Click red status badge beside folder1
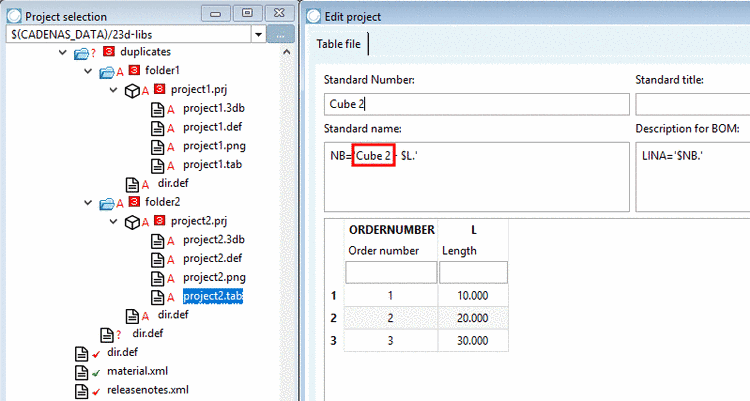The width and height of the screenshot is (750, 401). 134,70
